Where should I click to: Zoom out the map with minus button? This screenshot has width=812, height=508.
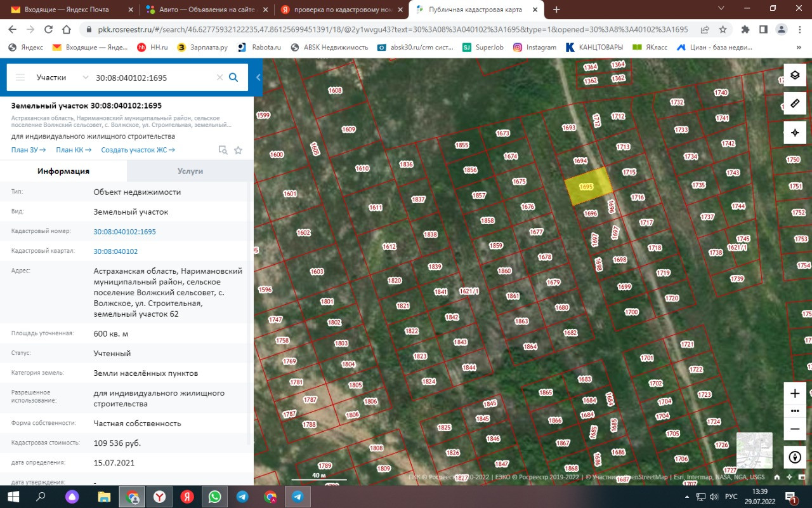[x=794, y=429]
